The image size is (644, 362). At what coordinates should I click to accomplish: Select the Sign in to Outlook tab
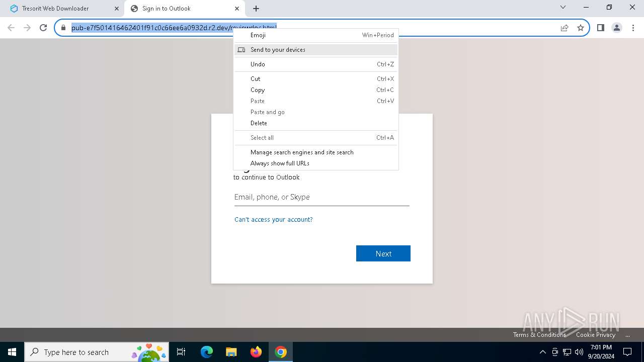(x=184, y=9)
